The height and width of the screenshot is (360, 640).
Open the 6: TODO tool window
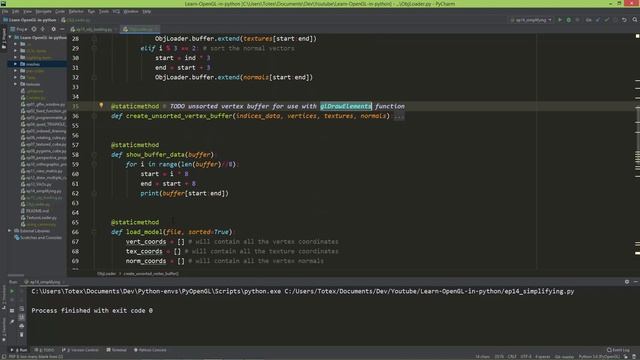(44, 350)
